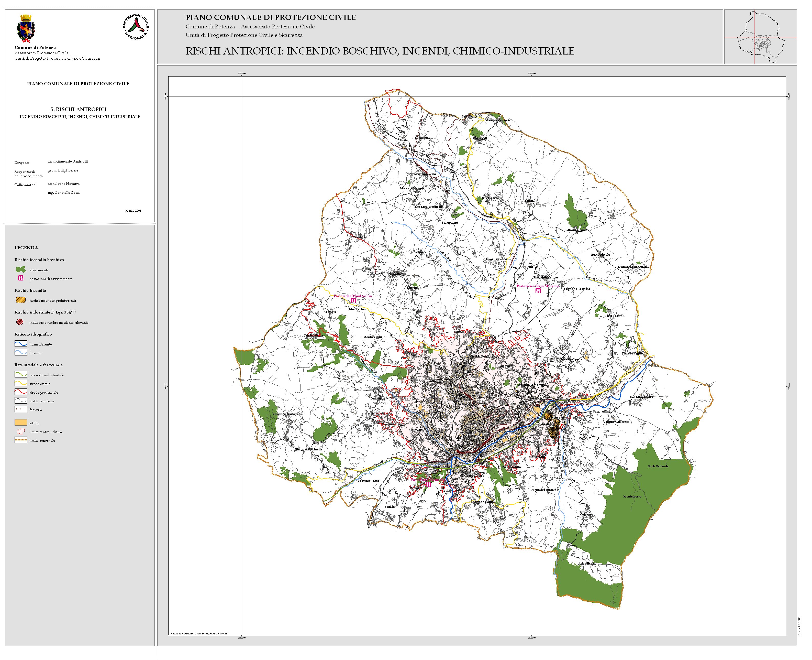Click the strada statale yellow line swatch
Image resolution: width=812 pixels, height=660 pixels.
(20, 383)
